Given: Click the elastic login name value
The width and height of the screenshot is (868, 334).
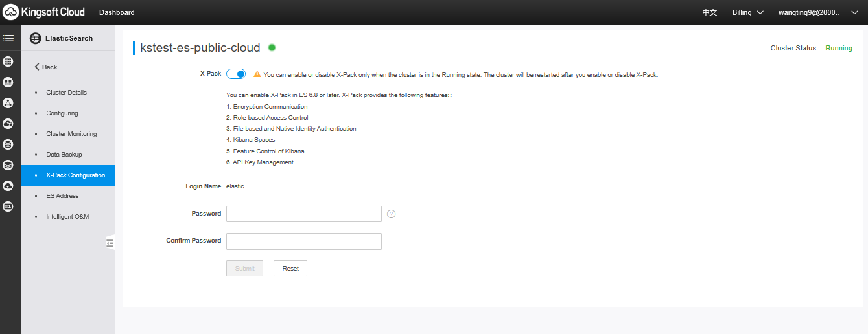Looking at the screenshot, I should (x=235, y=186).
